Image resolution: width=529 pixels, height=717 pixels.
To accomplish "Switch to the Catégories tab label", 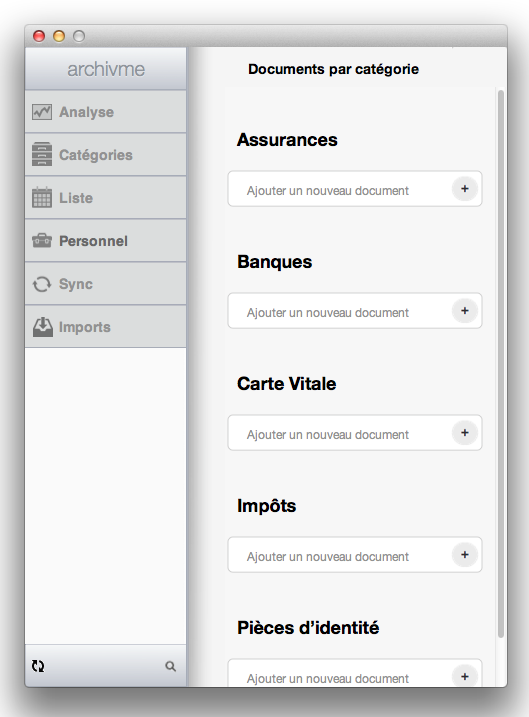I will click(x=96, y=155).
